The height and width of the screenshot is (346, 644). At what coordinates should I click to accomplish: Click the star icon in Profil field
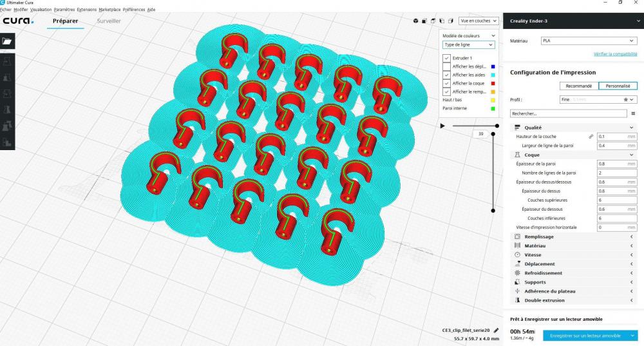click(625, 99)
